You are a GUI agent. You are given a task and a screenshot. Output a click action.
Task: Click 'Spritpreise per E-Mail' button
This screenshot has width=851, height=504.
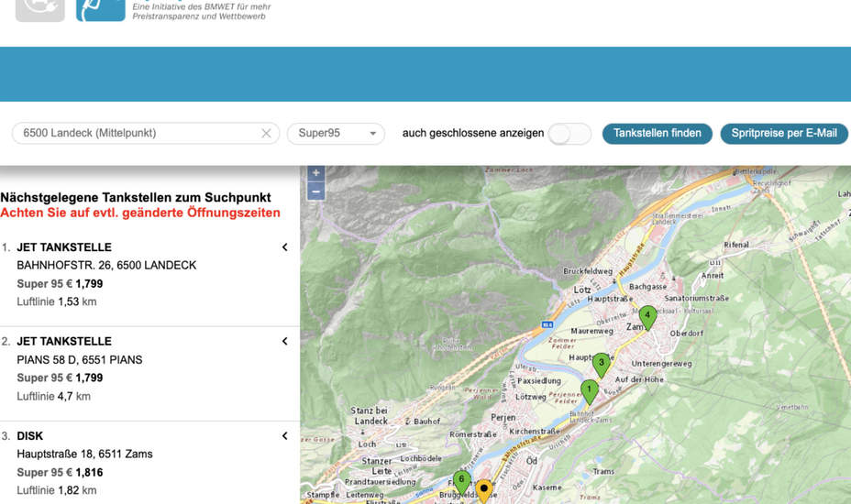pyautogui.click(x=784, y=134)
